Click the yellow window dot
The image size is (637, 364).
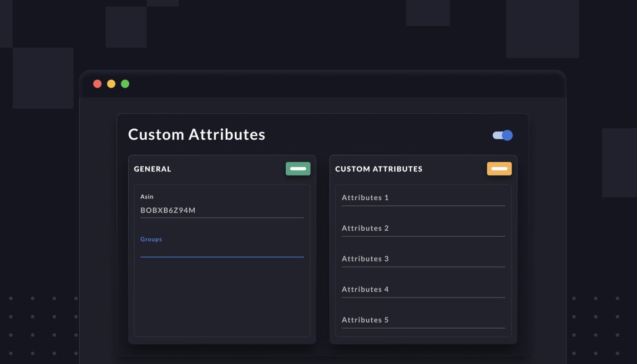(111, 84)
